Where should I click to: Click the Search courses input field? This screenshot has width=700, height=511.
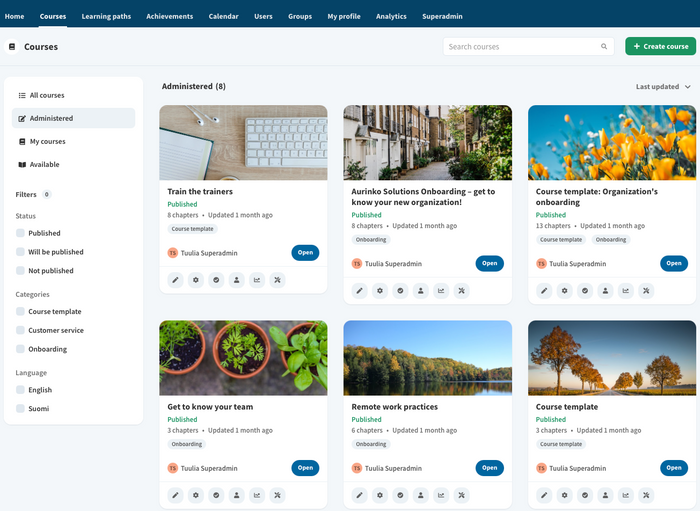coord(520,47)
